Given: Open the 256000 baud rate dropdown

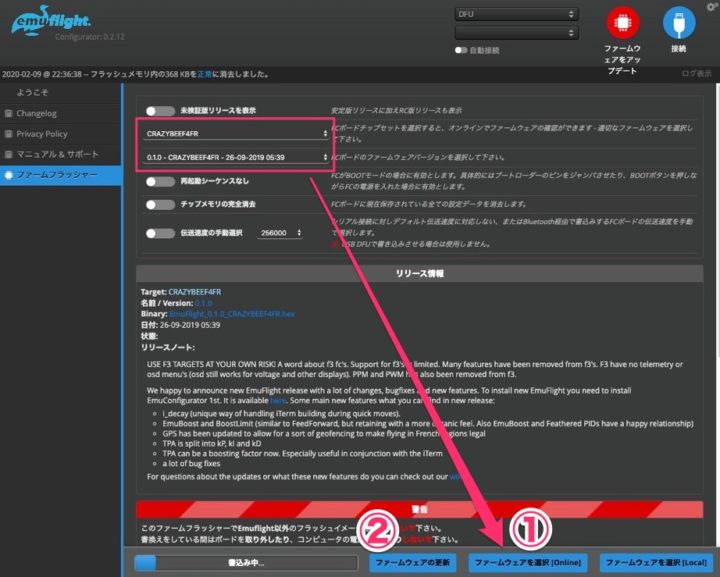Looking at the screenshot, I should pos(278,233).
